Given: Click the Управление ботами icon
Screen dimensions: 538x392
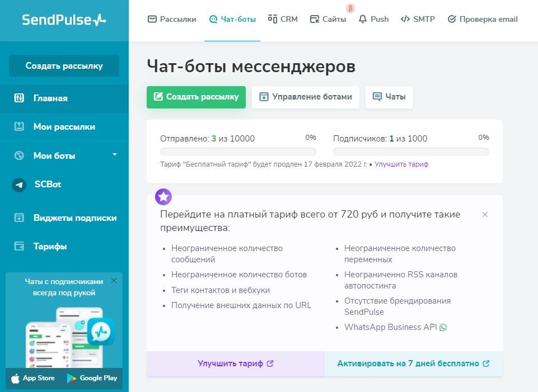Looking at the screenshot, I should [264, 97].
